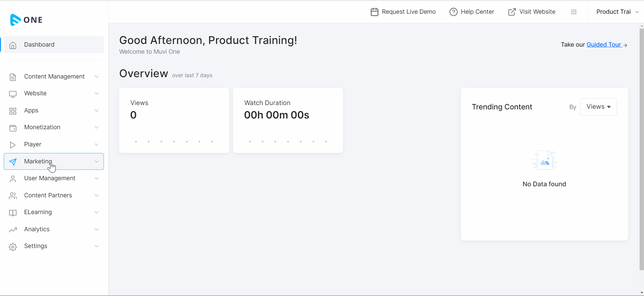
Task: Click the Visit Website external-link icon
Action: coord(512,12)
